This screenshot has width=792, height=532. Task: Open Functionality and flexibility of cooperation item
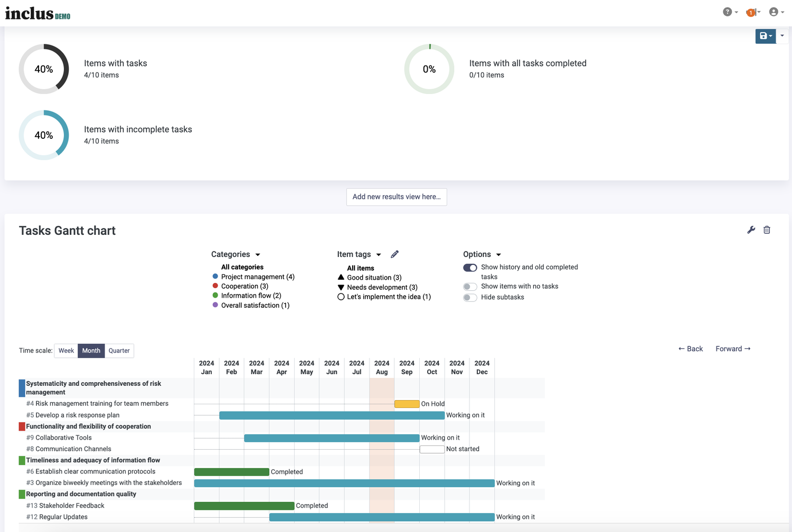pyautogui.click(x=88, y=426)
